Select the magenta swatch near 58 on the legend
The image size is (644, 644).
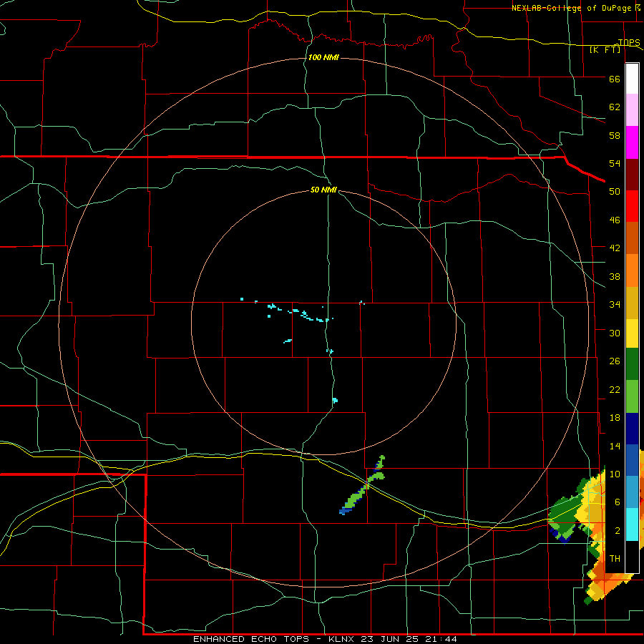tap(632, 142)
